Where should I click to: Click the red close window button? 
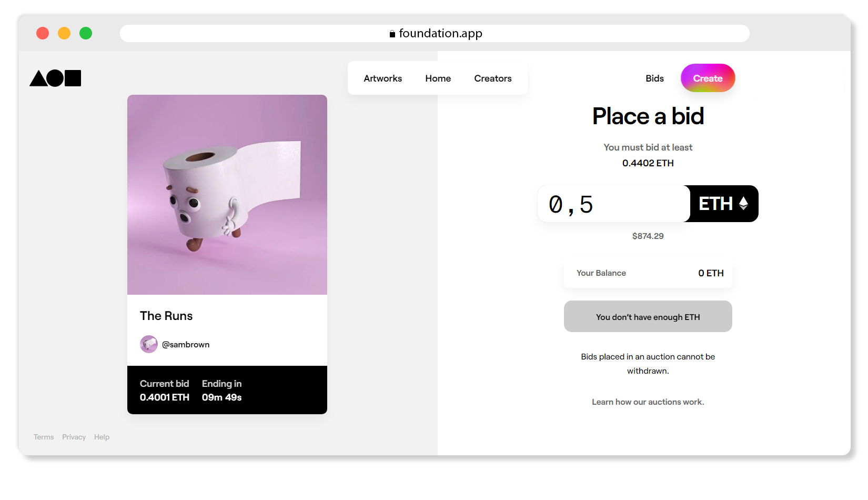coord(43,34)
